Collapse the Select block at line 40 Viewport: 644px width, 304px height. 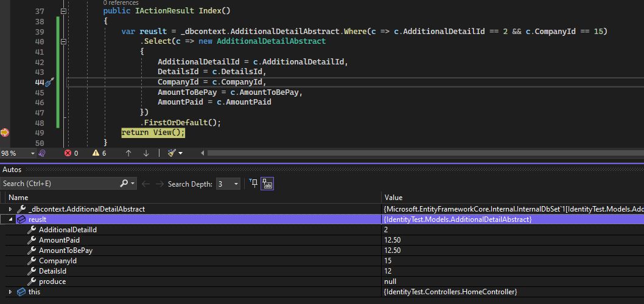(x=63, y=41)
